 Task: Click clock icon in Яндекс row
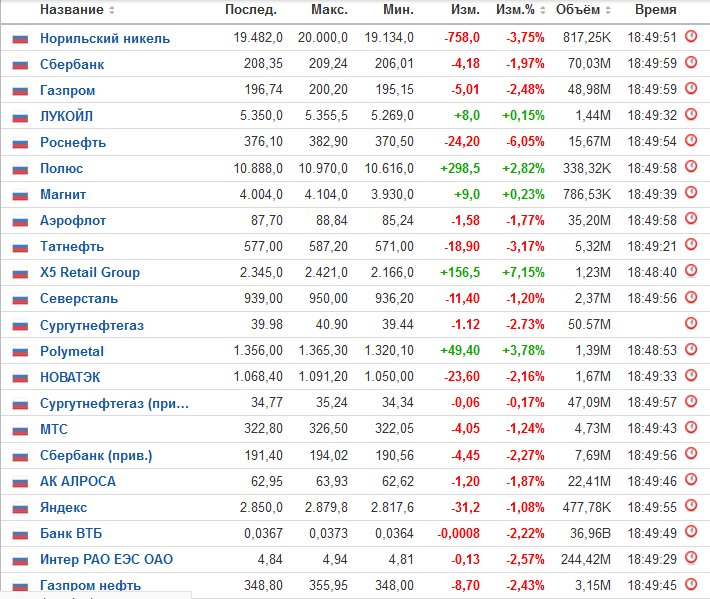[691, 505]
